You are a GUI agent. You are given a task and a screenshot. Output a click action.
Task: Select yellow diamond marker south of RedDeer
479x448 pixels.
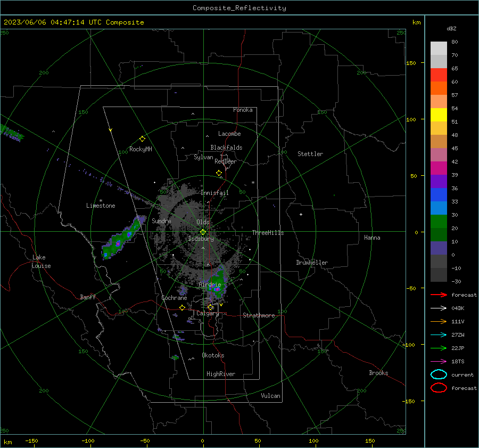219,173
